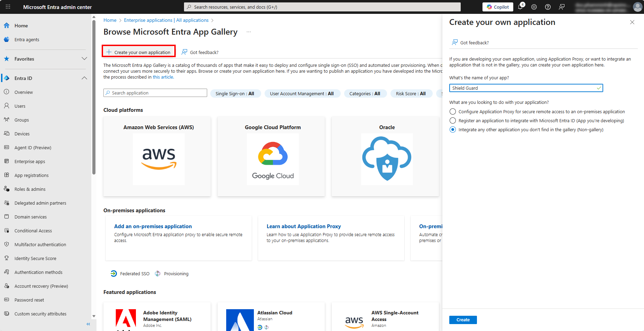This screenshot has width=644, height=331.
Task: Click the Copilot button
Action: tap(498, 7)
